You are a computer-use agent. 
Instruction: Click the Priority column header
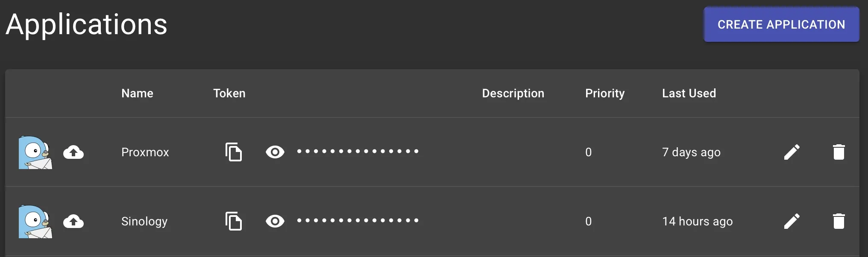point(605,93)
